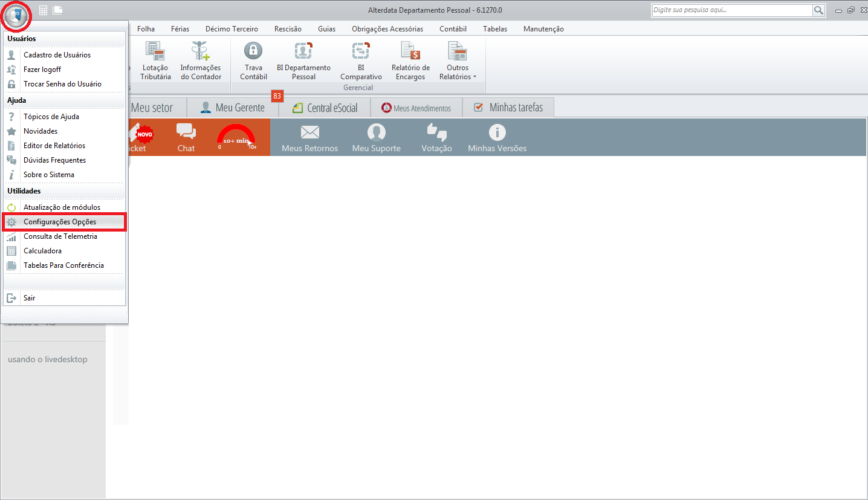This screenshot has width=868, height=500.
Task: Open the Central eSocial tab
Action: tap(324, 108)
